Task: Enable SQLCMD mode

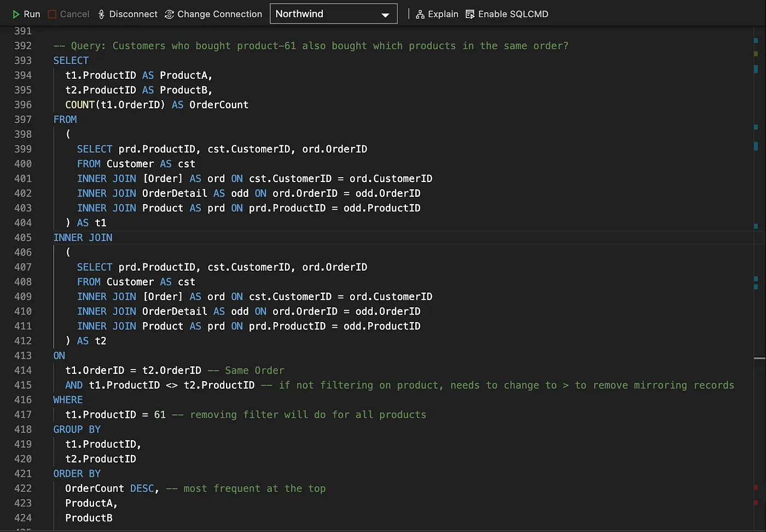Action: click(507, 14)
